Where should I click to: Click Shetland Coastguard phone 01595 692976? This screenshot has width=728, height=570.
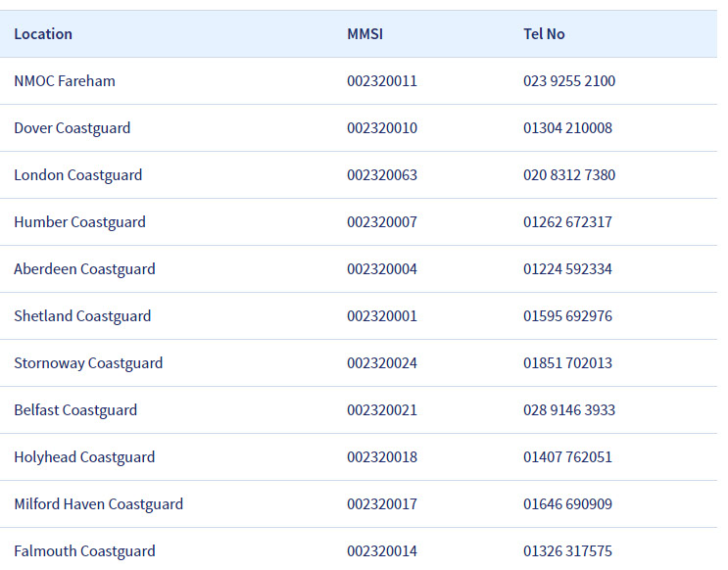tap(567, 316)
